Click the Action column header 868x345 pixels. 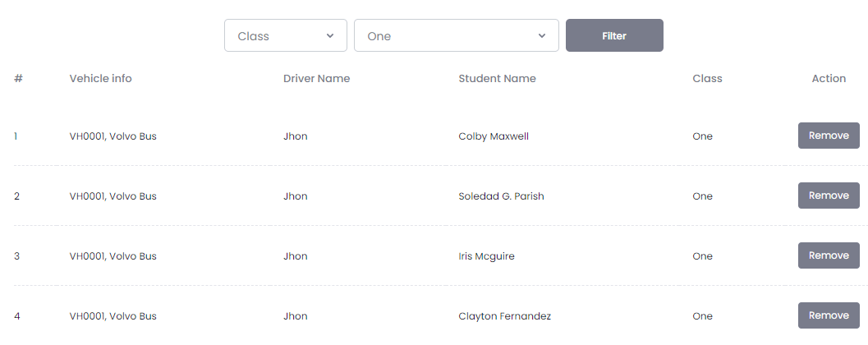point(829,79)
